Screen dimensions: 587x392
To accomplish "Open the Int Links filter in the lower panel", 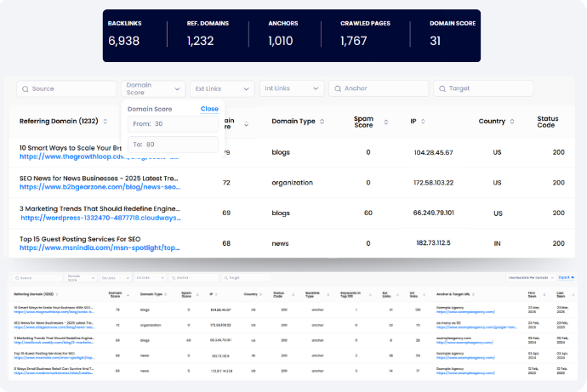I will coord(150,278).
